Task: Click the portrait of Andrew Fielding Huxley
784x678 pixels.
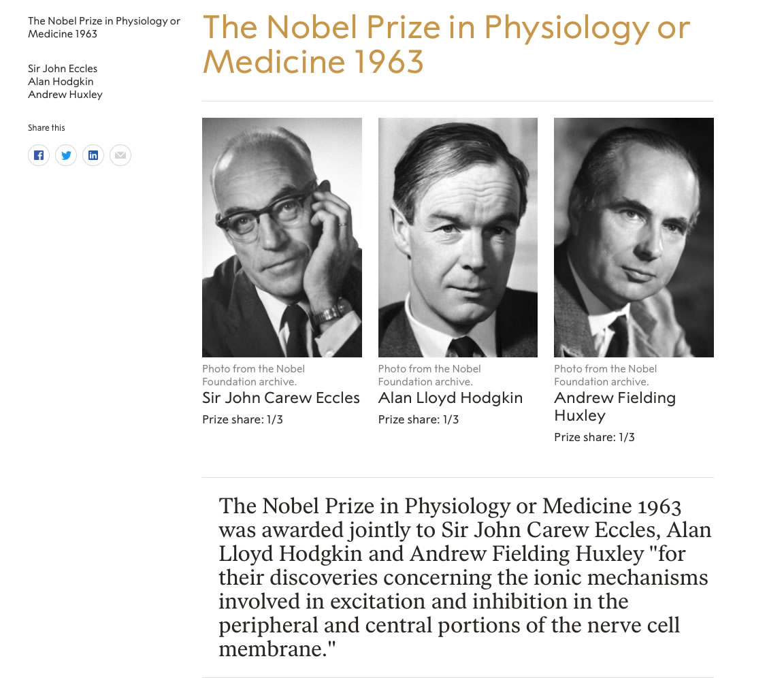Action: click(634, 237)
